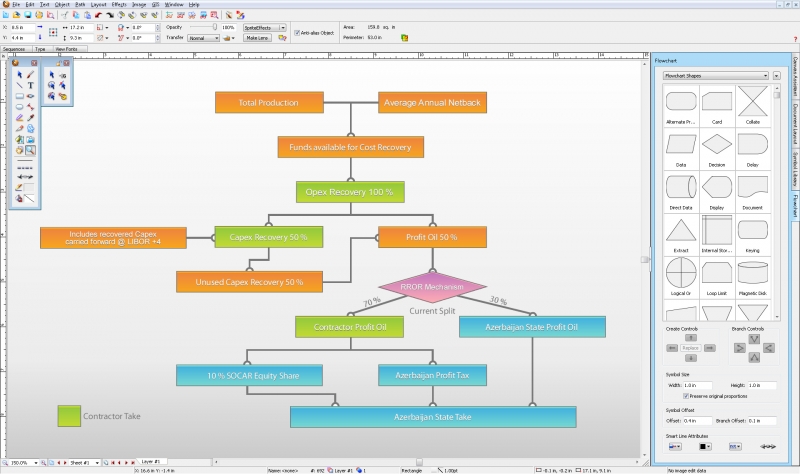Pick the Direct Data flowchart shape
Image resolution: width=800 pixels, height=474 pixels.
tap(681, 187)
